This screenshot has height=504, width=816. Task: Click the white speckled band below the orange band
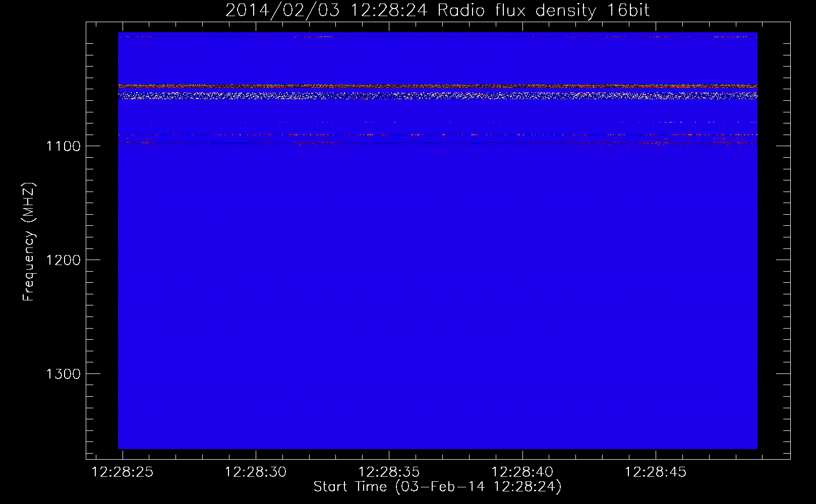pos(437,95)
